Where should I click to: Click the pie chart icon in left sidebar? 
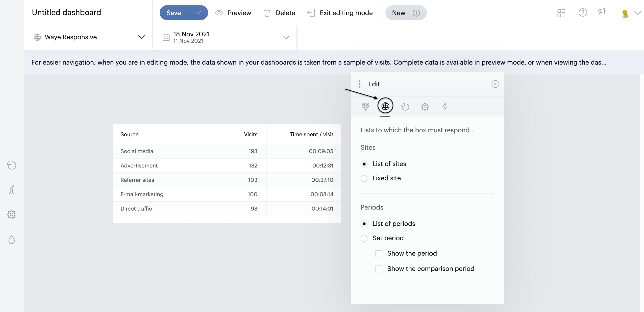pos(11,165)
